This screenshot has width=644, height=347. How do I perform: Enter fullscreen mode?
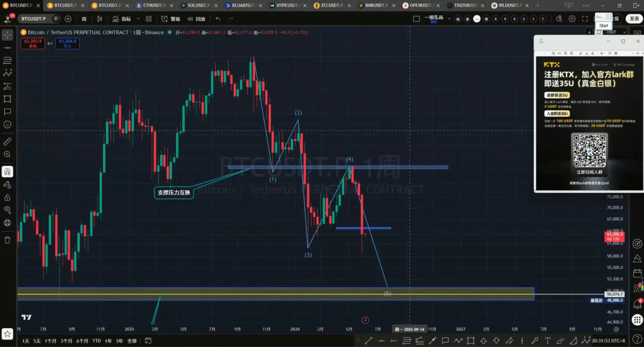pos(585,19)
